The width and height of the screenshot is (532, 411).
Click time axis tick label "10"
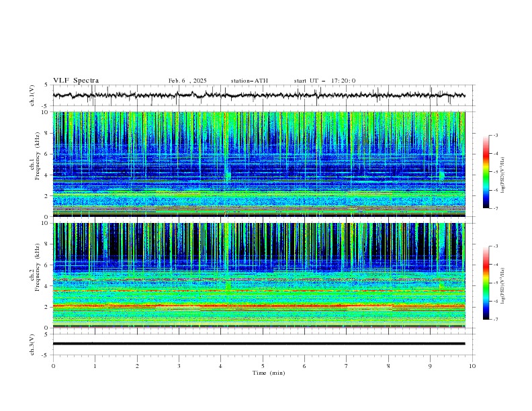click(472, 366)
